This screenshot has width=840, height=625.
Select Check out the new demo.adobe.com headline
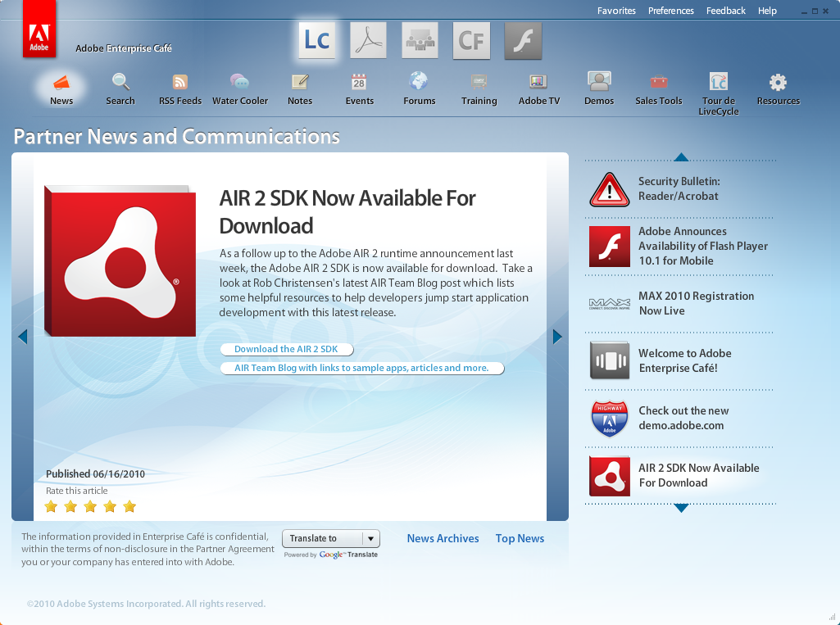click(683, 418)
